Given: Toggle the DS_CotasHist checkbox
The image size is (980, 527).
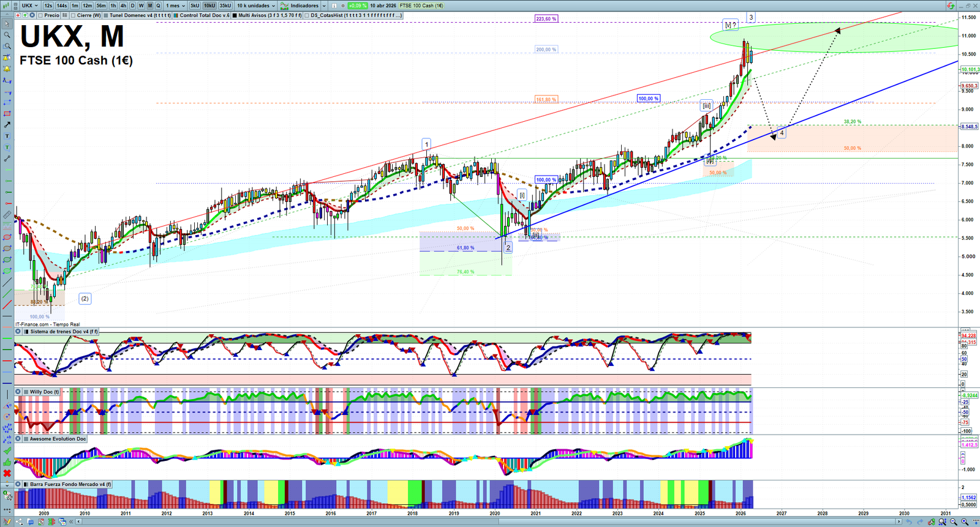Looking at the screenshot, I should (x=307, y=15).
